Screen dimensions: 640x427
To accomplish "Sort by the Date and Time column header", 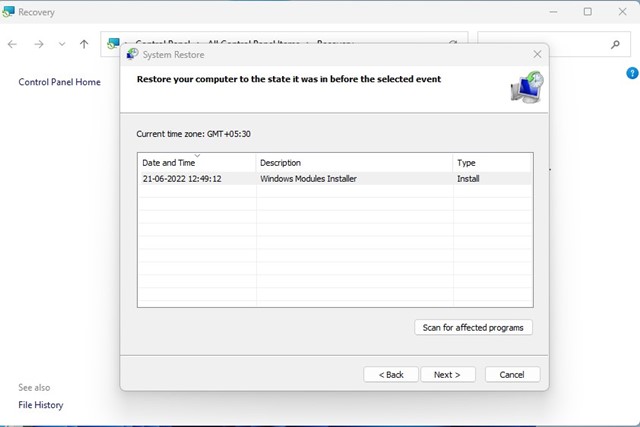I will coord(168,162).
